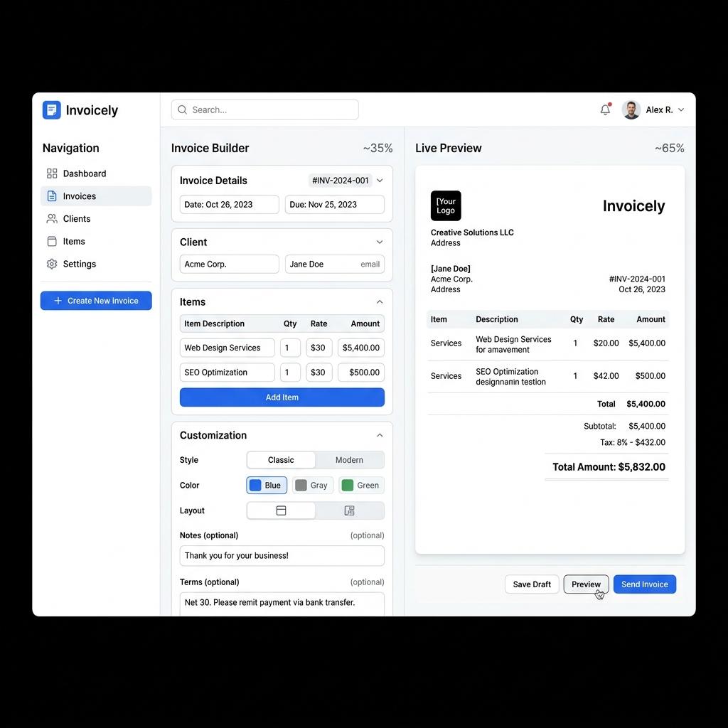Edit Web Design Services description field
The width and height of the screenshot is (728, 728).
(227, 348)
